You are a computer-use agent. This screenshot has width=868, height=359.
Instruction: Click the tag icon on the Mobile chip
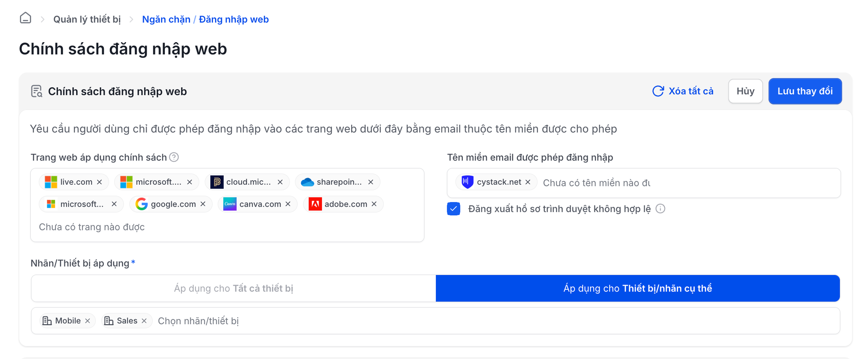tap(47, 321)
